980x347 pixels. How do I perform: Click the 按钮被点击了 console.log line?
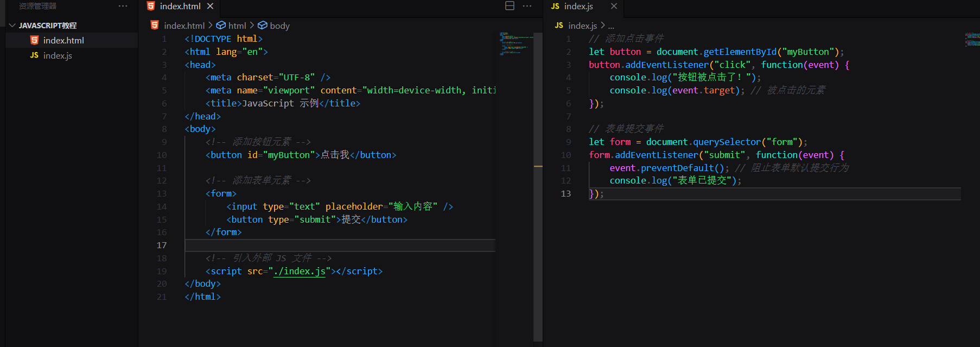pyautogui.click(x=685, y=77)
